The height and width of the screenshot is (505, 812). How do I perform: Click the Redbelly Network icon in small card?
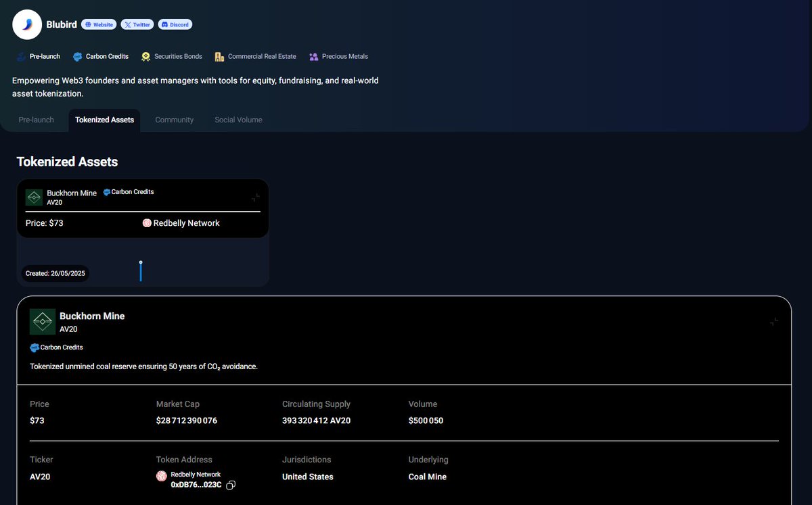(147, 223)
